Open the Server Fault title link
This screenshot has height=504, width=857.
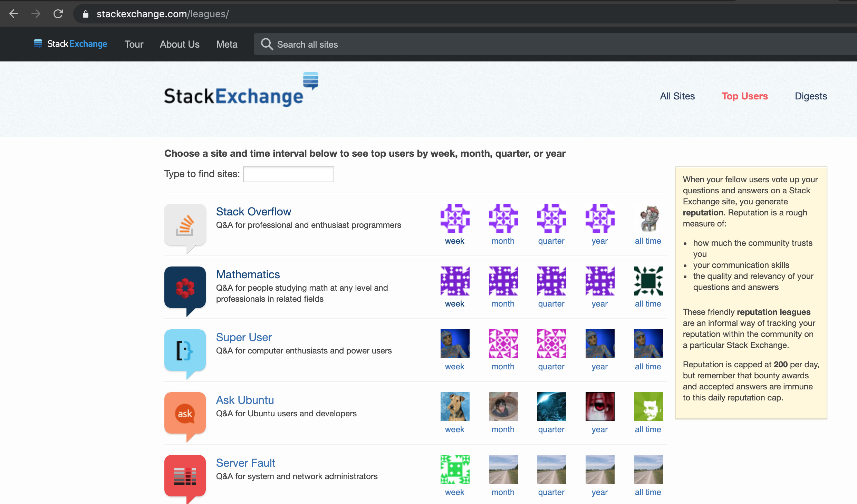245,463
